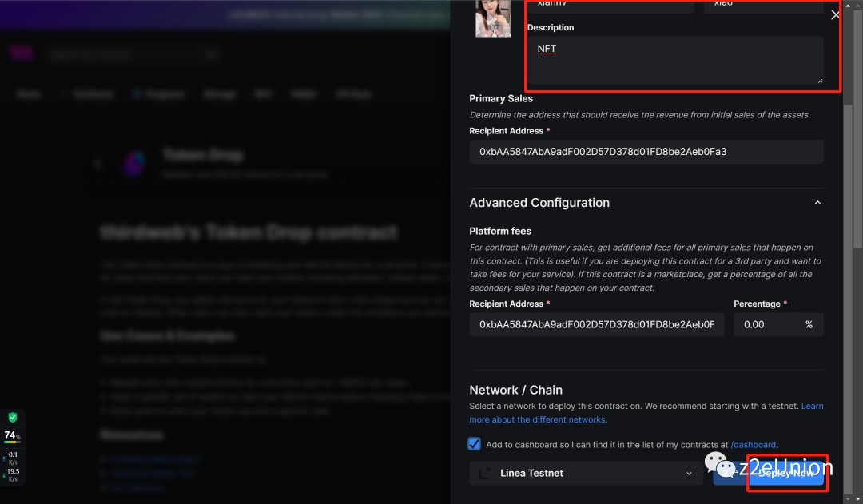Screen dimensions: 863x504
Task: Close the deploy panel with X
Action: click(835, 15)
